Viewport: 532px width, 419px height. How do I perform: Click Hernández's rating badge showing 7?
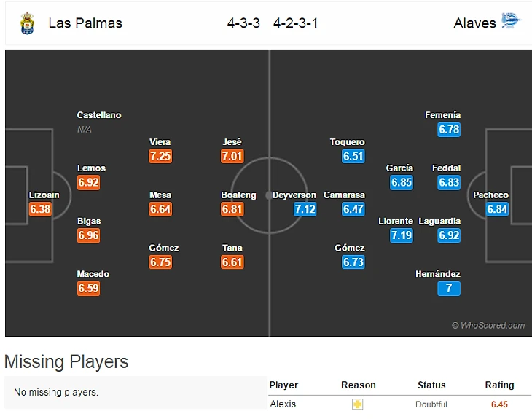[x=450, y=288]
